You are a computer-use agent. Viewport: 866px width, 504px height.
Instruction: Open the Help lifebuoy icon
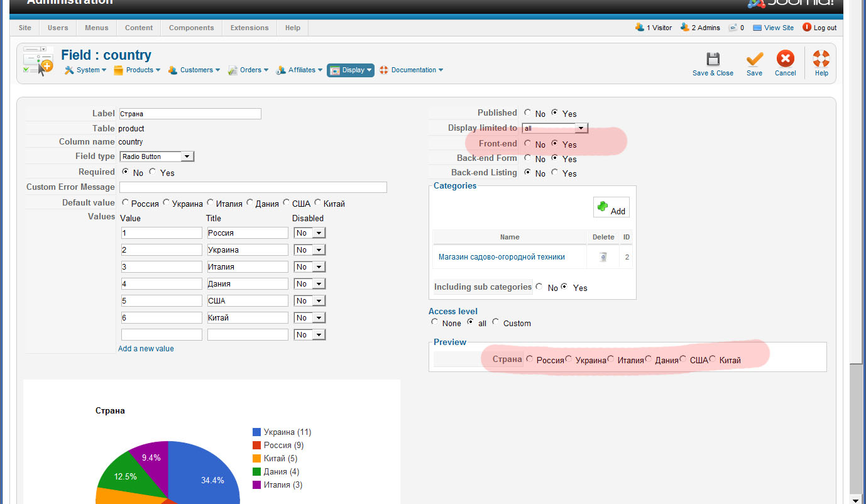[821, 59]
